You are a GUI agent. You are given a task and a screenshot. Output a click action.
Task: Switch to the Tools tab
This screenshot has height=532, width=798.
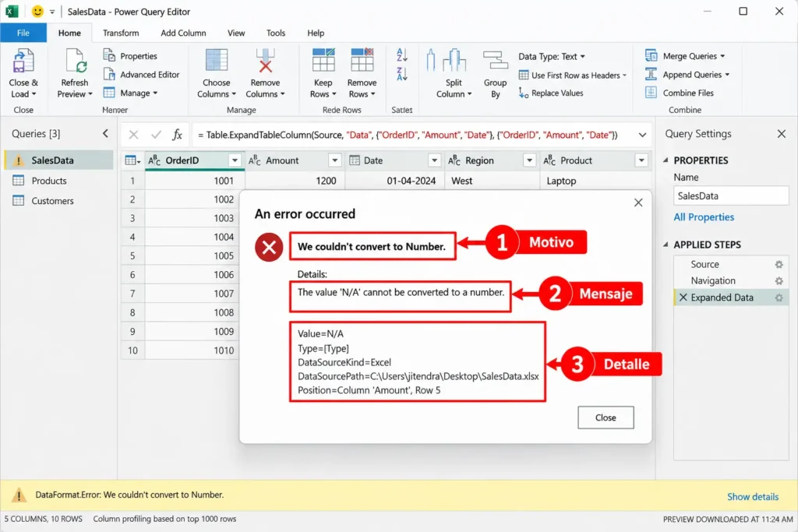point(276,33)
